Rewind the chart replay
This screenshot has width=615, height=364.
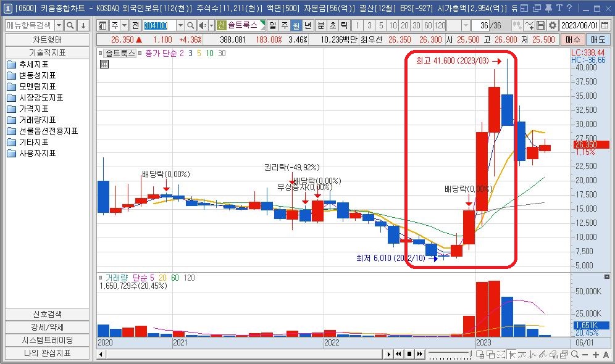pos(398,354)
